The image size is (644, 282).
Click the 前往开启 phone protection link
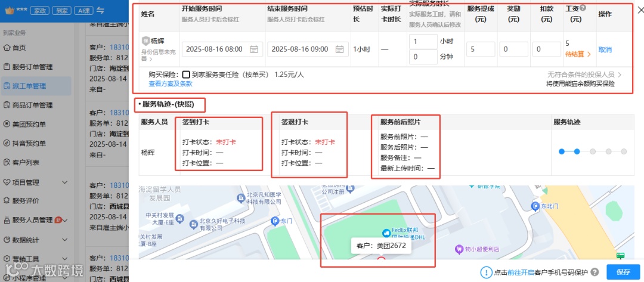point(521,272)
